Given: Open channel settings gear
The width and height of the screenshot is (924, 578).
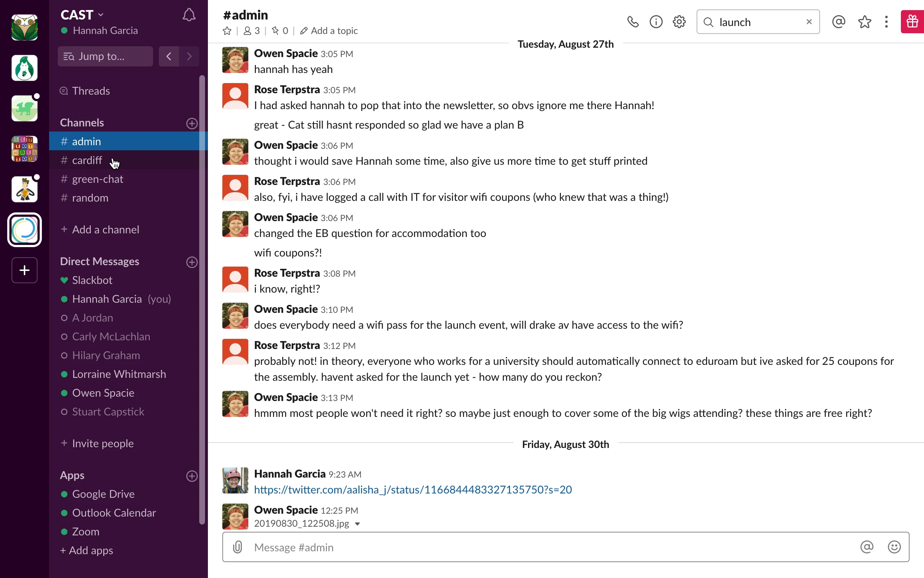Looking at the screenshot, I should pyautogui.click(x=679, y=22).
